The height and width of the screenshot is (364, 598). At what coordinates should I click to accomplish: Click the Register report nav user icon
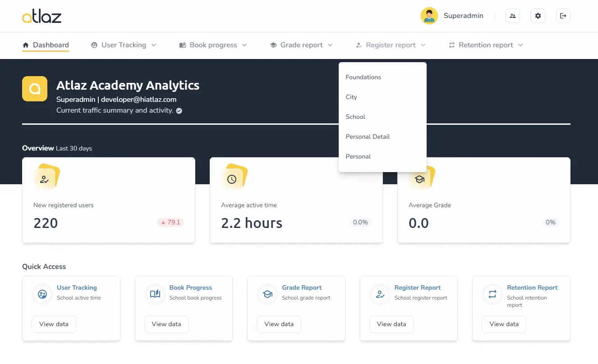click(x=359, y=45)
